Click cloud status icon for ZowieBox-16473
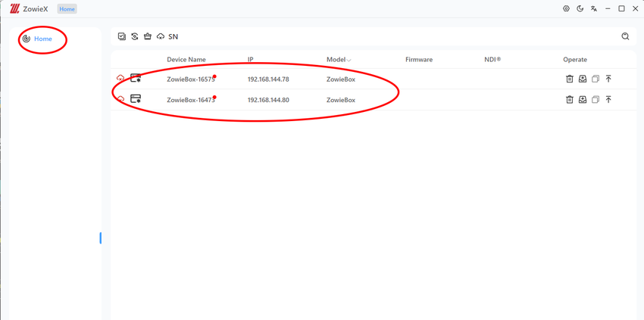Viewport: 644px width, 320px height. [120, 98]
